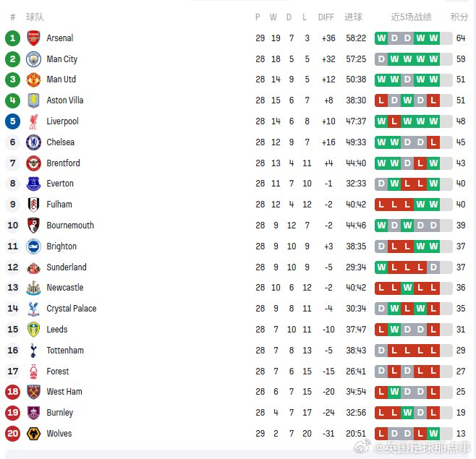Click Sunderland's first green W form box
The height and width of the screenshot is (459, 476).
coord(381,267)
